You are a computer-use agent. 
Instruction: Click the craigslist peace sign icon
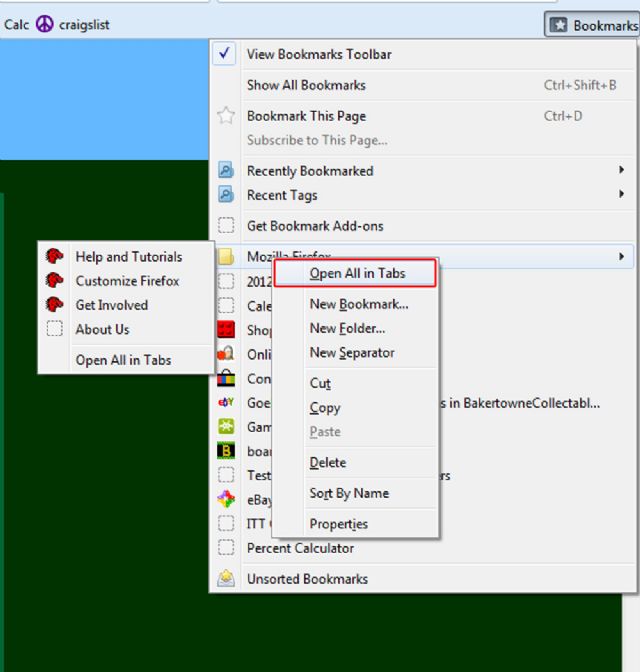[44, 24]
